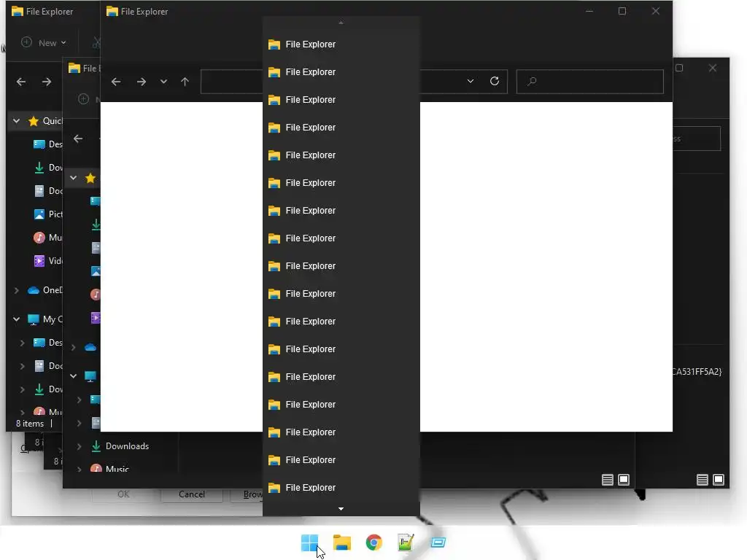This screenshot has width=747, height=560.
Task: Go back in the front File Explorer window
Action: tap(116, 82)
